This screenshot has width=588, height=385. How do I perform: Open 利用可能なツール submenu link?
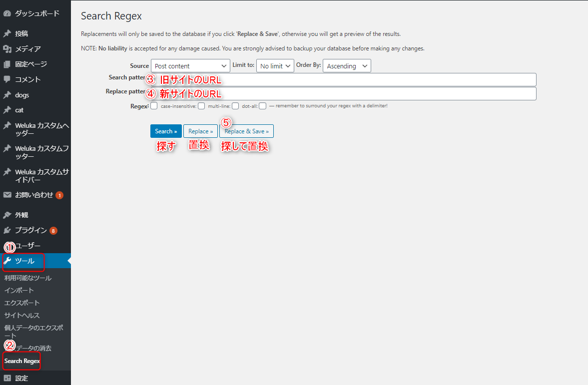coord(28,278)
